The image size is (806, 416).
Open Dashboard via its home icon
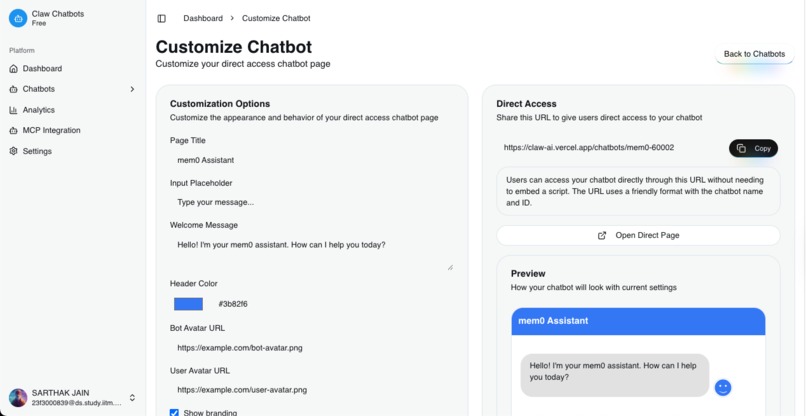coord(13,68)
